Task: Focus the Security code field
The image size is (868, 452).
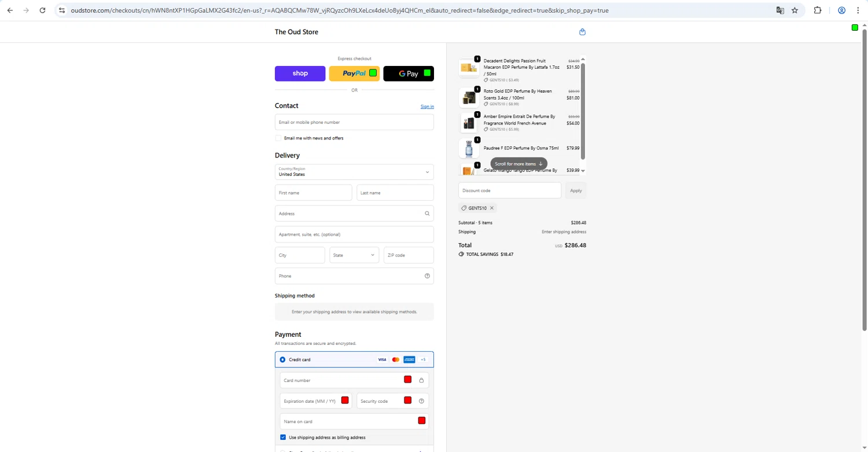Action: tap(392, 401)
